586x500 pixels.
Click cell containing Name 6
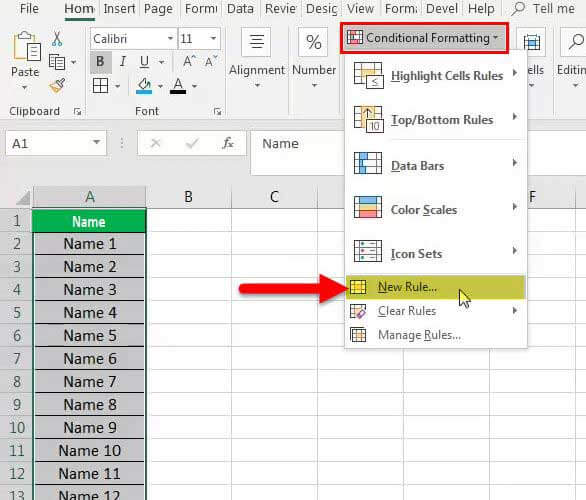click(x=89, y=359)
